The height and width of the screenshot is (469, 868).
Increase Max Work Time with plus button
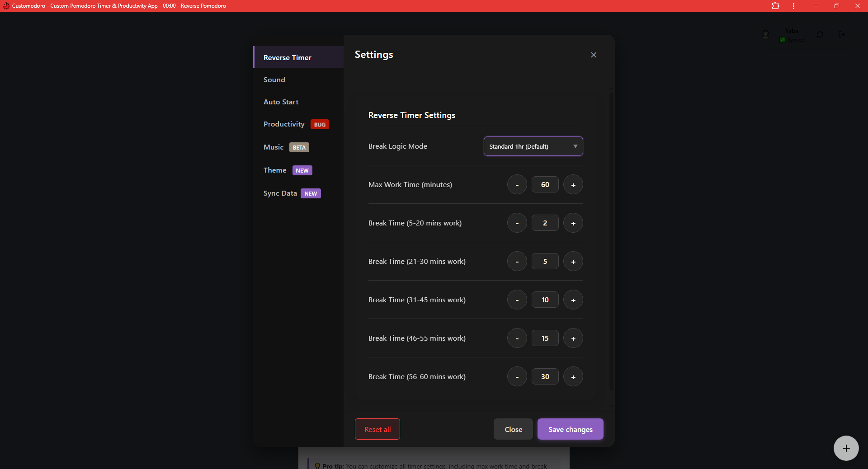pos(573,184)
